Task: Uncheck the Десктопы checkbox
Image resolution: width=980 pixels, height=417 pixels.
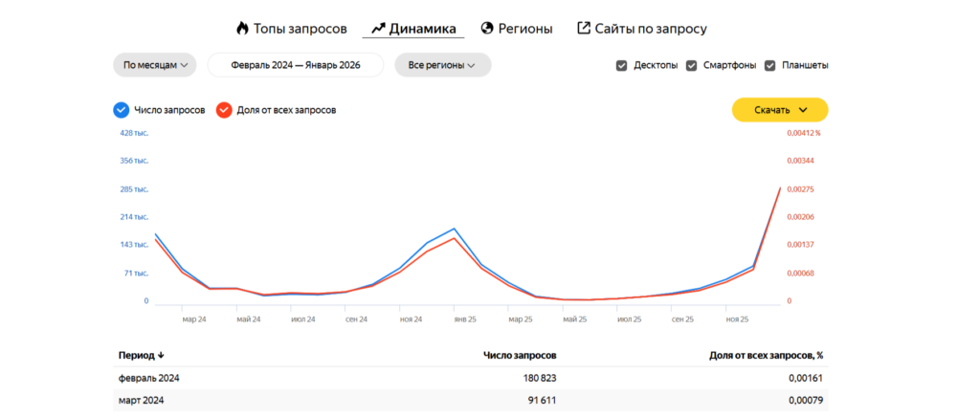Action: pyautogui.click(x=622, y=66)
